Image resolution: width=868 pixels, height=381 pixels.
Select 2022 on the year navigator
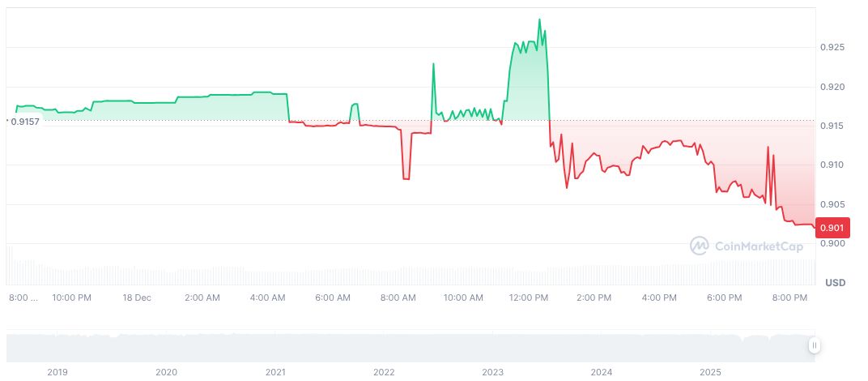[x=384, y=372]
